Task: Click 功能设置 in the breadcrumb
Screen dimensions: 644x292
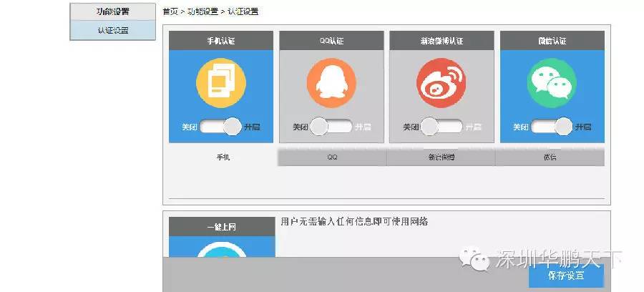Action: (x=203, y=11)
